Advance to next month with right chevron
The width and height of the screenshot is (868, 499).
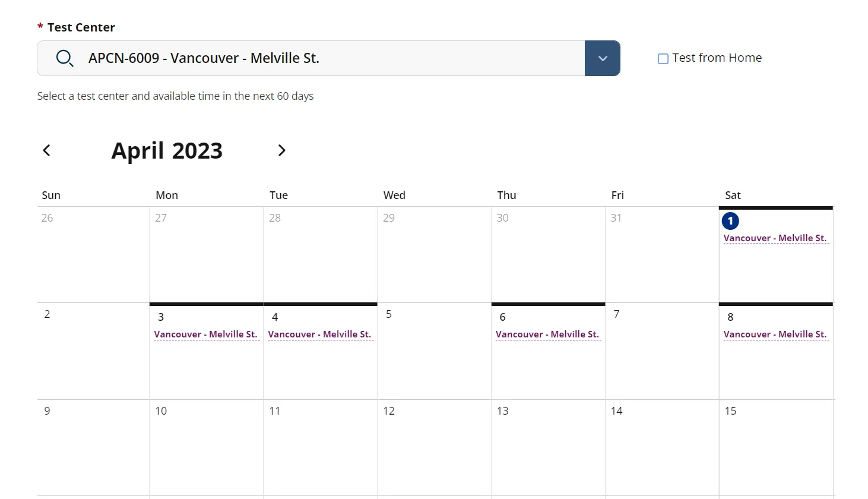(x=281, y=150)
